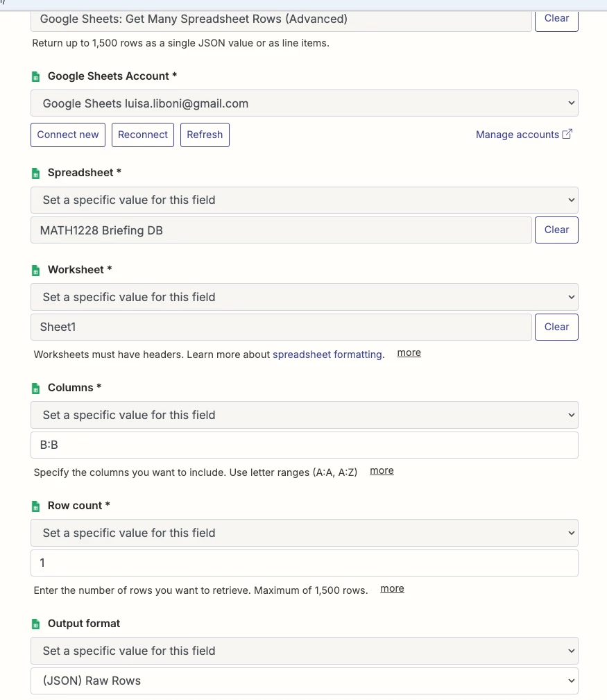This screenshot has height=700, width=607.
Task: Click Google Sheets icon beside Row count
Action: (x=36, y=506)
